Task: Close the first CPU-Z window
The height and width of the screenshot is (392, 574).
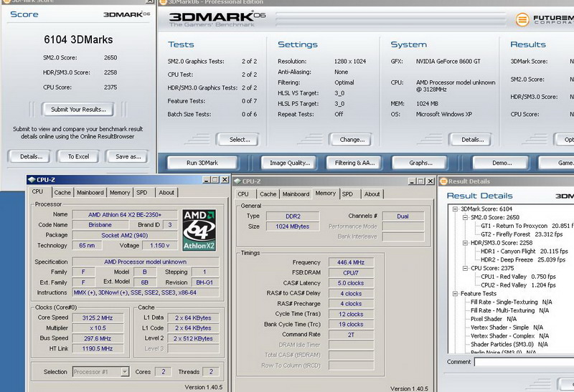Action: point(225,180)
